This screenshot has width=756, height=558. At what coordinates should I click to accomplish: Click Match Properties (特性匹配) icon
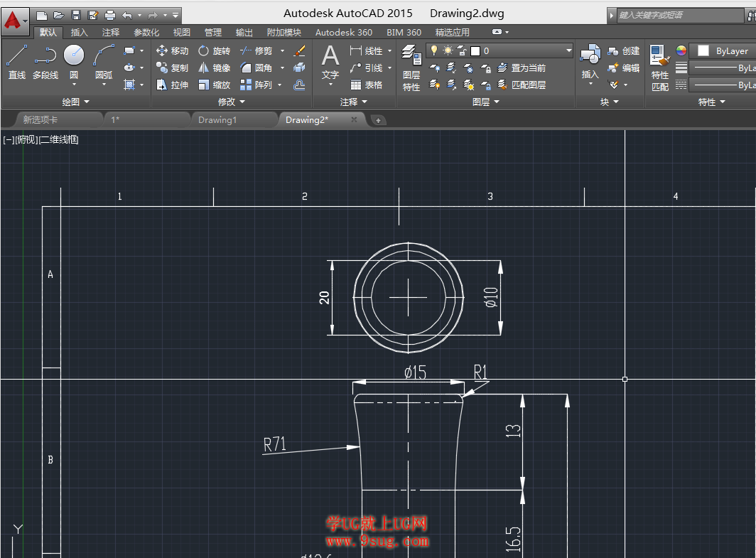click(660, 68)
